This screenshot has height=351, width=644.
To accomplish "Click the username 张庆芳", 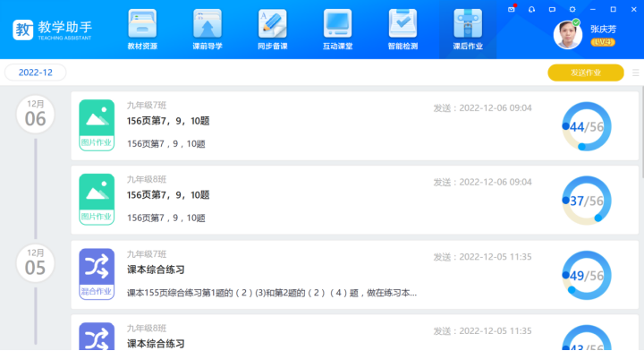I will tap(604, 30).
